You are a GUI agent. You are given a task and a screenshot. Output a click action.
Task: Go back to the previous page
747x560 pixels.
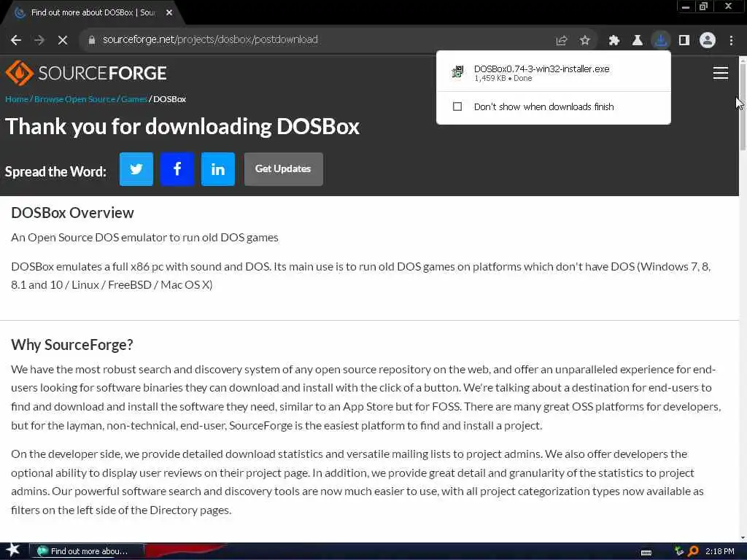tap(16, 40)
